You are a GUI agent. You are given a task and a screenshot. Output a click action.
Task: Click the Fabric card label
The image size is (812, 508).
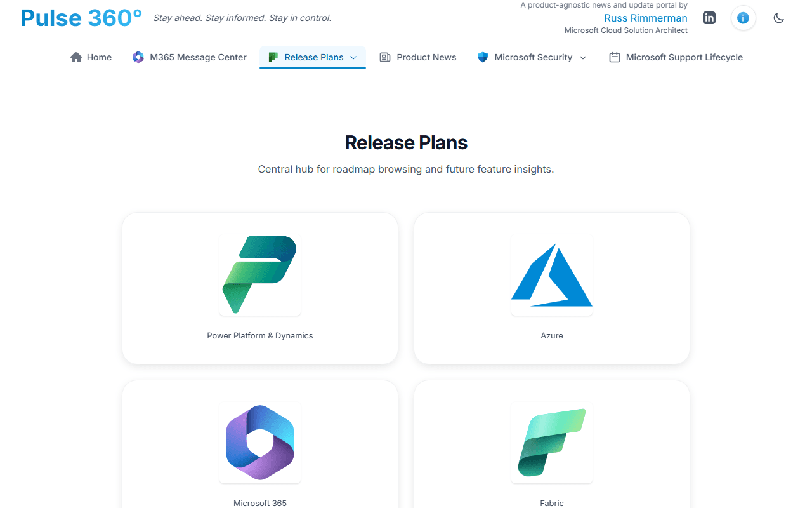[552, 503]
